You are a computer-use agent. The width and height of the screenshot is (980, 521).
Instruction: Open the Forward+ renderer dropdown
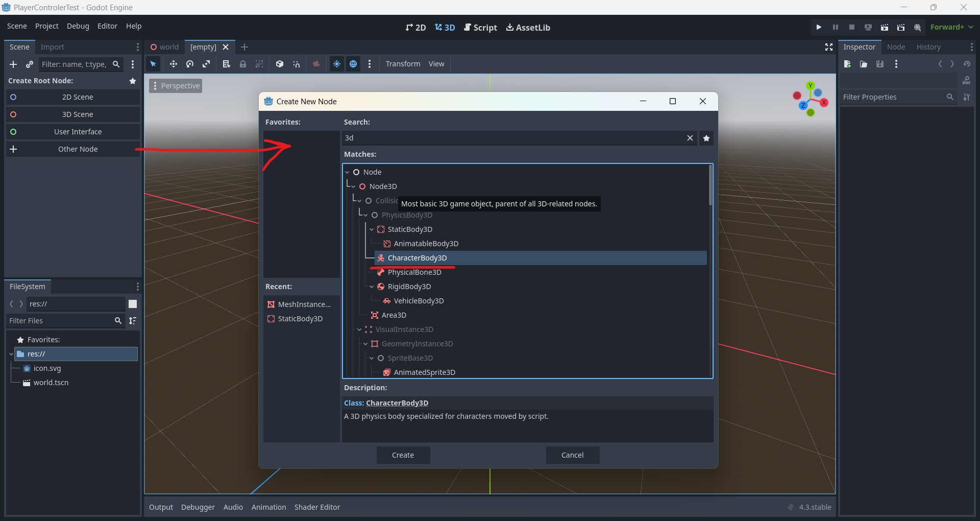(952, 27)
